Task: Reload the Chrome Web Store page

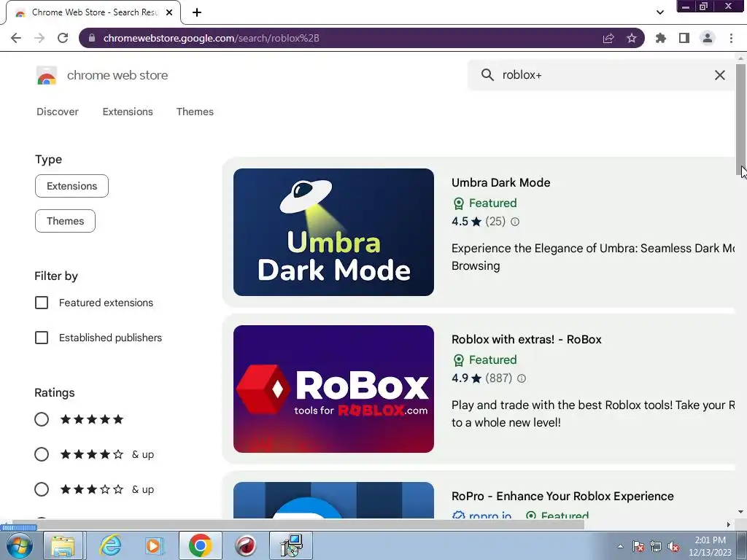Action: pyautogui.click(x=63, y=38)
